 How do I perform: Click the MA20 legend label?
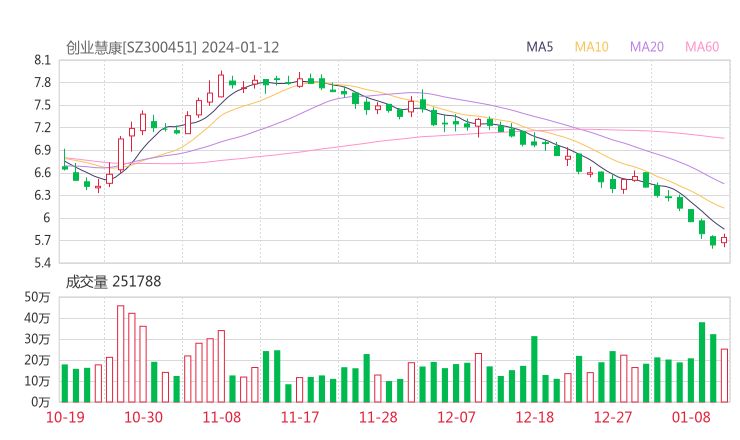point(647,47)
